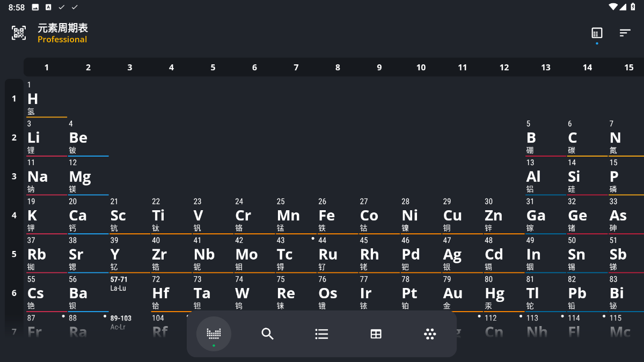Open the element list view icon
This screenshot has width=644, height=362.
pyautogui.click(x=321, y=334)
